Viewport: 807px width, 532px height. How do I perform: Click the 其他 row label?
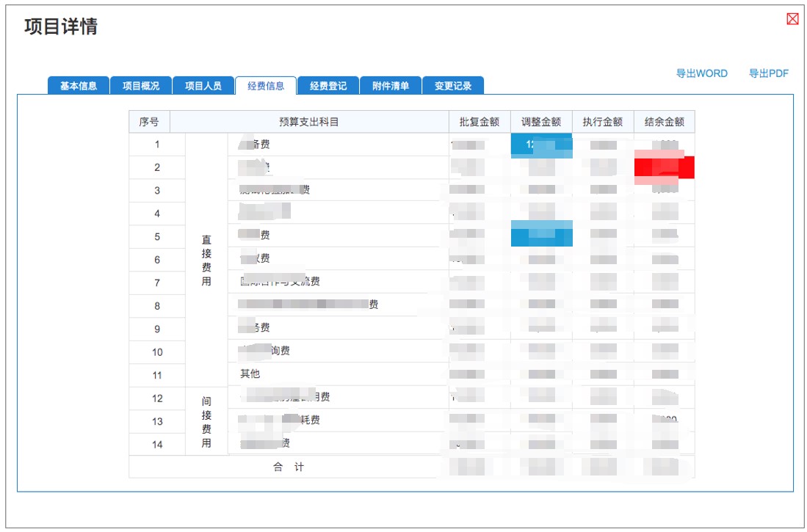(x=250, y=374)
